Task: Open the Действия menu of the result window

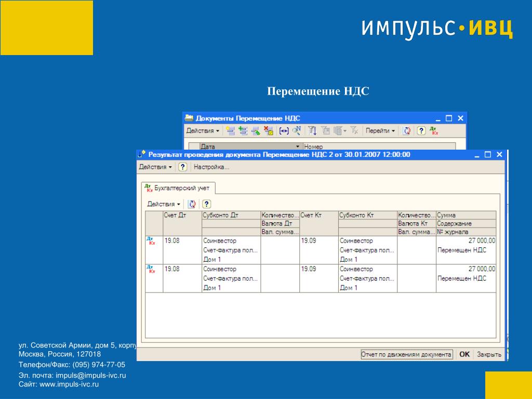Action: [155, 167]
